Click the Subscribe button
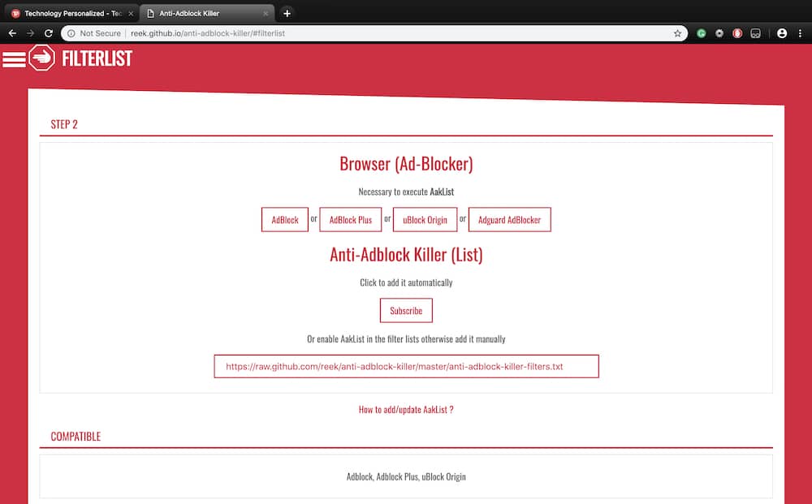Image resolution: width=812 pixels, height=504 pixels. [406, 311]
